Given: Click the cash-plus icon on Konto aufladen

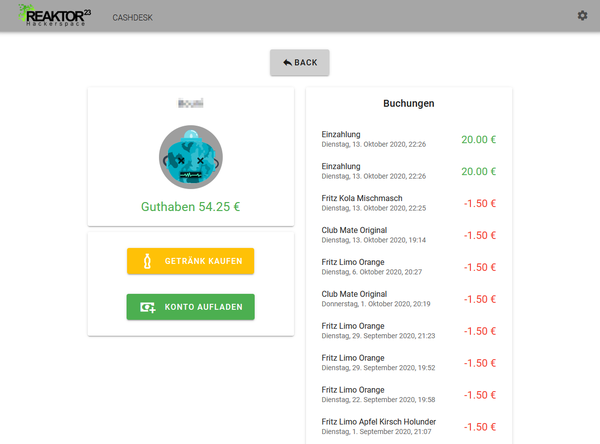Looking at the screenshot, I should click(x=148, y=307).
